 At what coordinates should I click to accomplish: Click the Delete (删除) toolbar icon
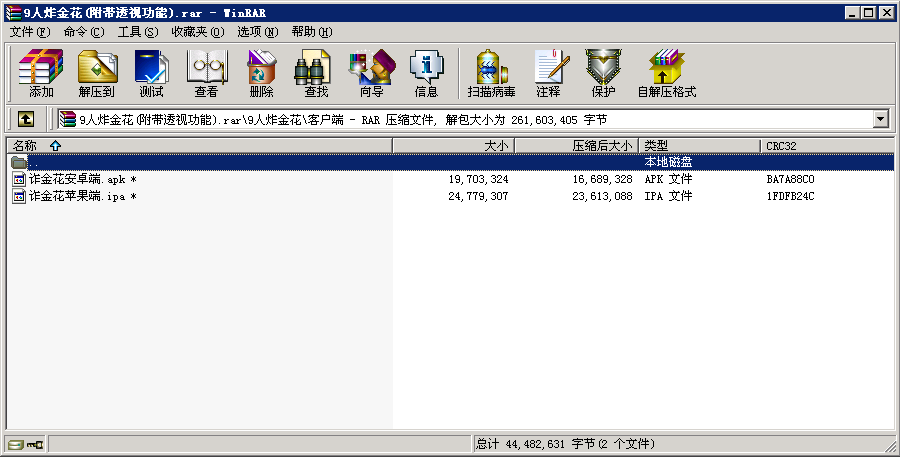[261, 73]
